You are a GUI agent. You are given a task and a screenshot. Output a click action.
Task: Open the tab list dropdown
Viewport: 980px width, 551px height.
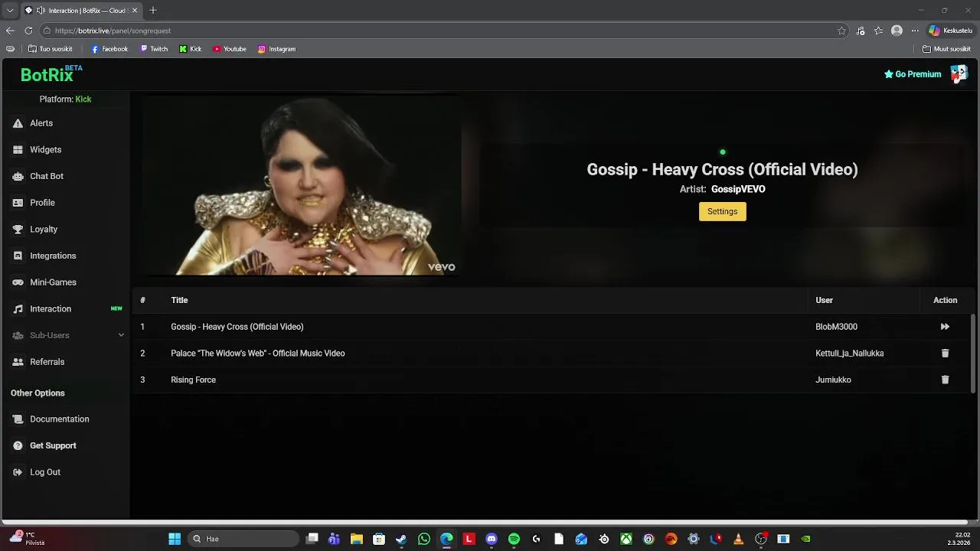[x=10, y=11]
